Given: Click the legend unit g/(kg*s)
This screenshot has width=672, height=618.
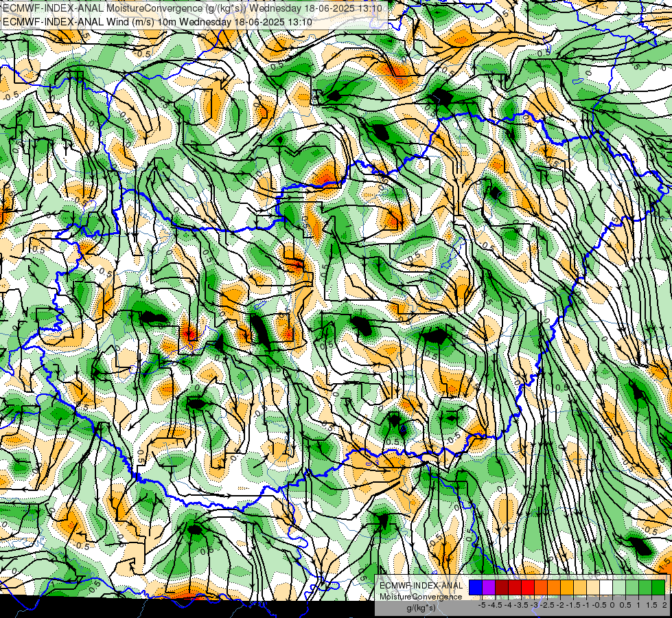Looking at the screenshot, I should pyautogui.click(x=421, y=608).
